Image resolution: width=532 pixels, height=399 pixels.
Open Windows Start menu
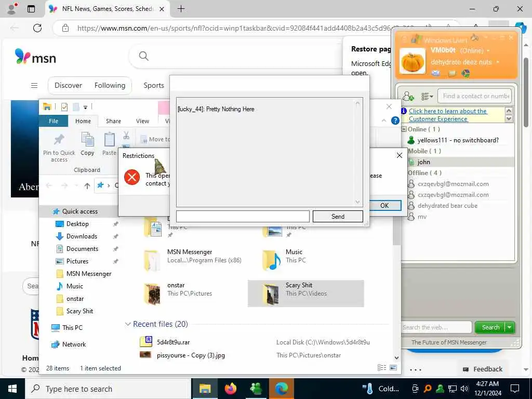click(x=12, y=389)
